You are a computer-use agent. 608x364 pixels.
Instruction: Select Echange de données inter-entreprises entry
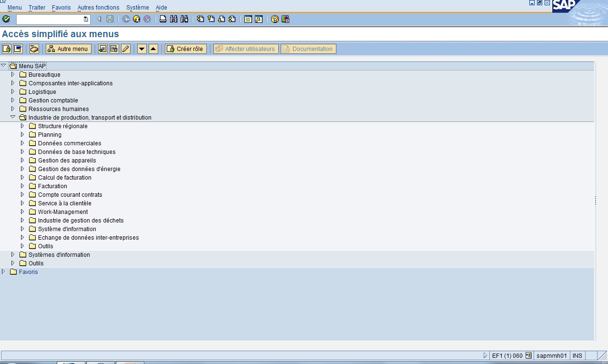tap(89, 238)
